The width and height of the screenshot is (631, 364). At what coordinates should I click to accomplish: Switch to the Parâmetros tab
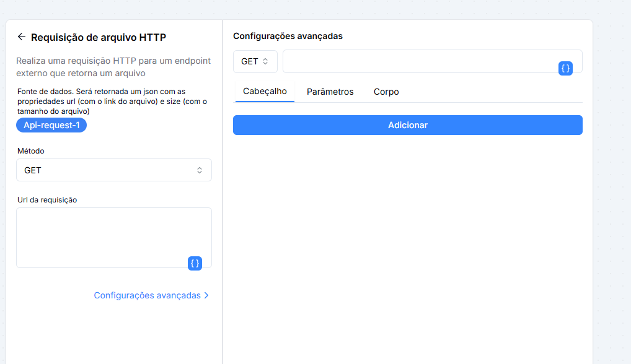[x=330, y=92]
